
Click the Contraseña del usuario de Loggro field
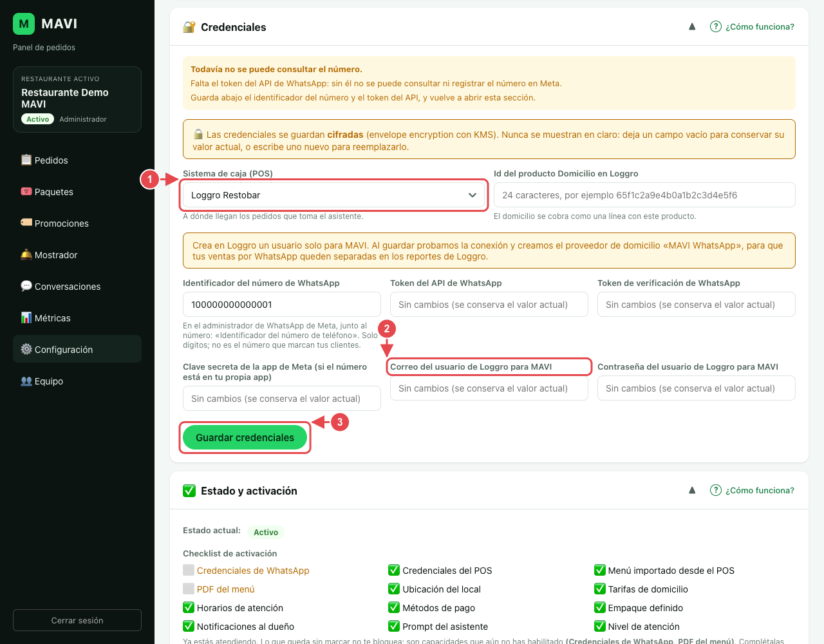(697, 388)
